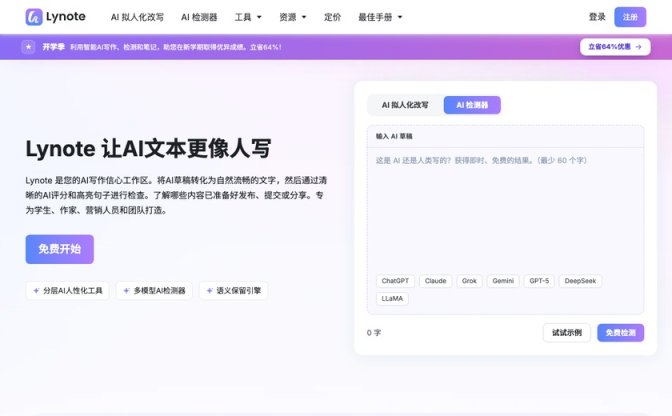The width and height of the screenshot is (672, 416).
Task: Click the 免费开始 button
Action: click(x=60, y=249)
